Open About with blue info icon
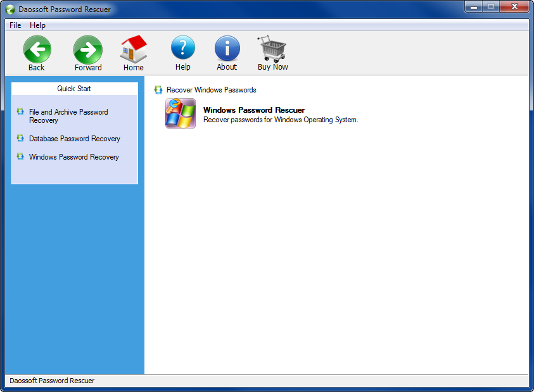This screenshot has height=392, width=534. [x=227, y=48]
